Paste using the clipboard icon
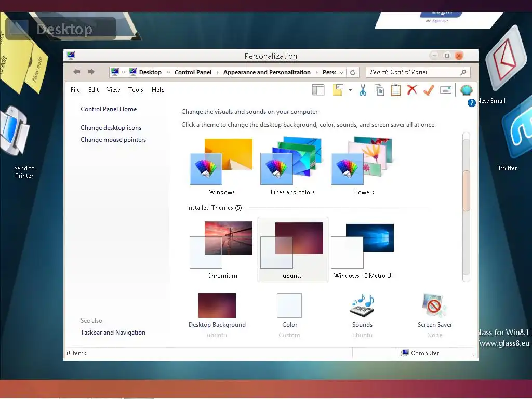Image resolution: width=532 pixels, height=399 pixels. click(395, 90)
